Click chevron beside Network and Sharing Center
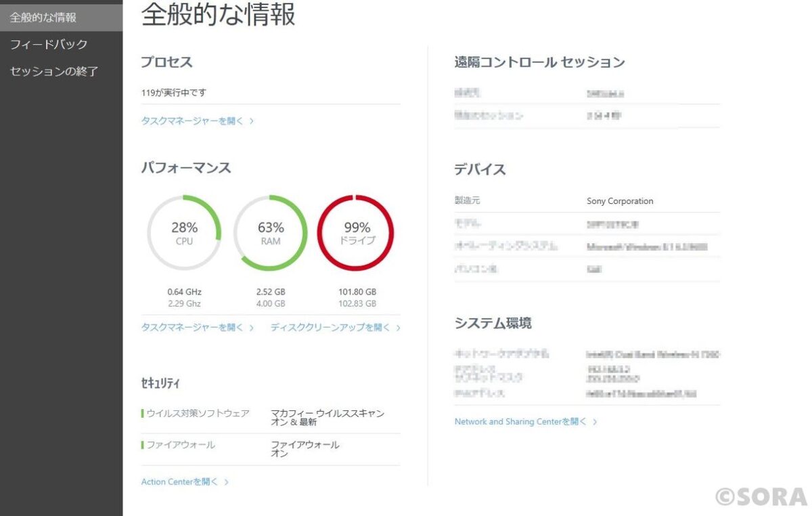The width and height of the screenshot is (812, 516). pos(595,422)
